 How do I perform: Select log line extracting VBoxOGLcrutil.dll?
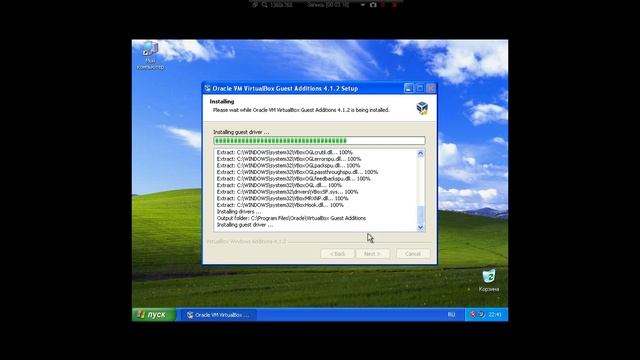pyautogui.click(x=284, y=152)
